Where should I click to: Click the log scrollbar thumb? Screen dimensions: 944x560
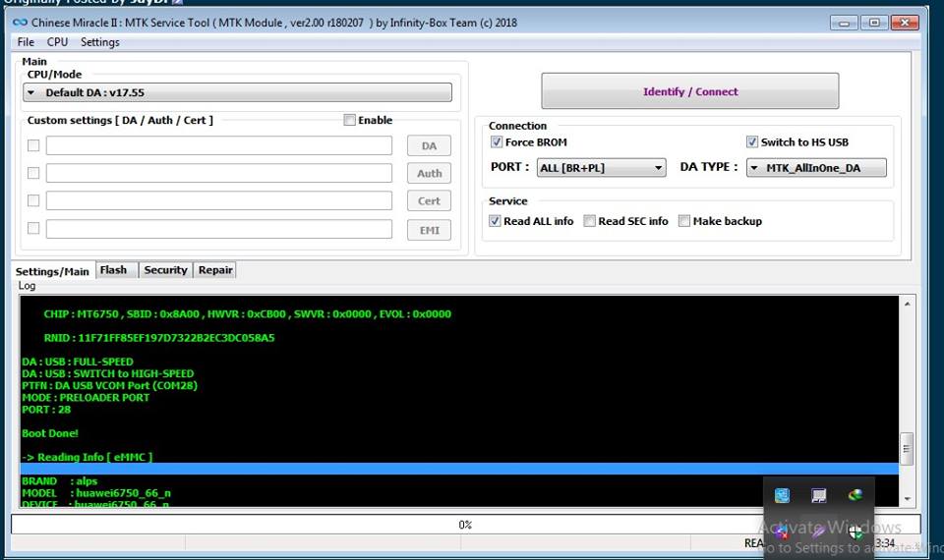[x=907, y=449]
